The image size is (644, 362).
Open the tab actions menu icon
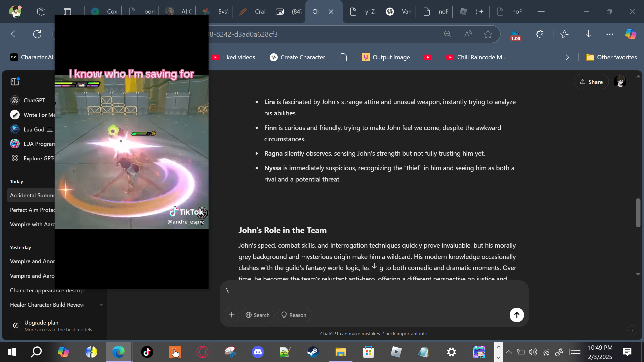click(67, 12)
